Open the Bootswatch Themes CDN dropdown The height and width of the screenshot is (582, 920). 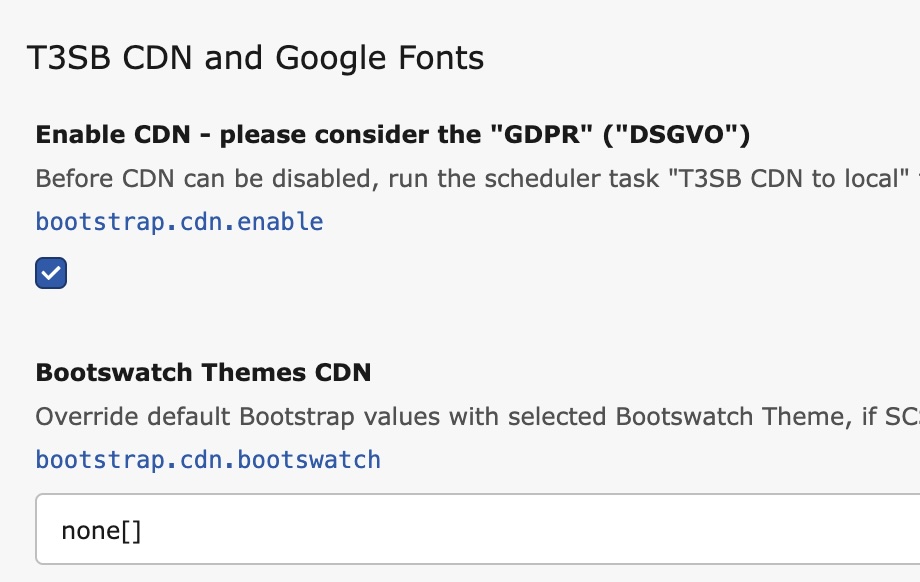point(478,529)
